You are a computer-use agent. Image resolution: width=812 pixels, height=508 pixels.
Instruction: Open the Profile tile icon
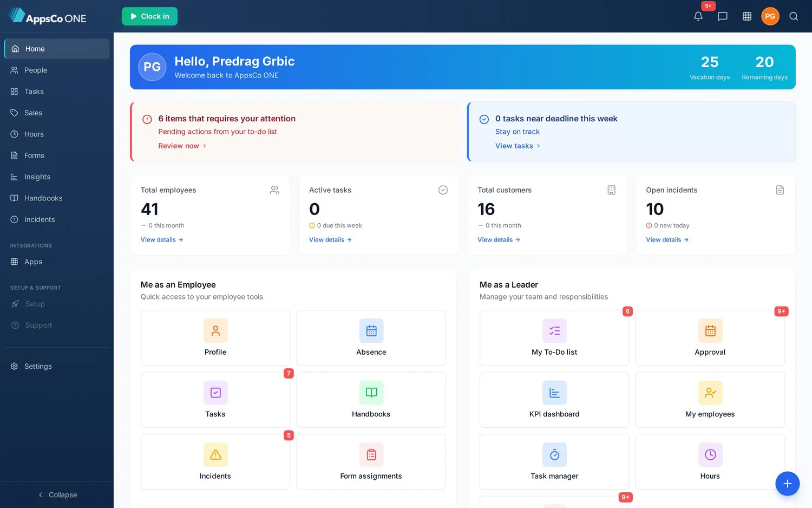click(215, 331)
